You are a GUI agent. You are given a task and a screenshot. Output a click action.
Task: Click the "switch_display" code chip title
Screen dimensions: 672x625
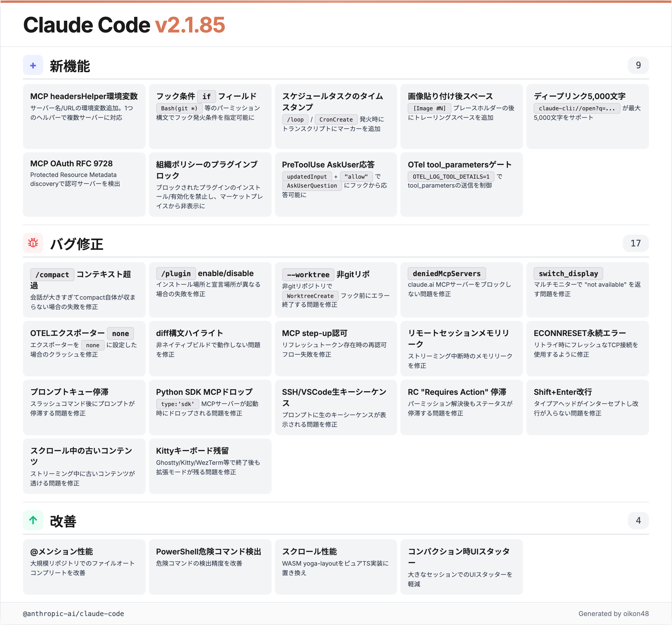point(568,274)
